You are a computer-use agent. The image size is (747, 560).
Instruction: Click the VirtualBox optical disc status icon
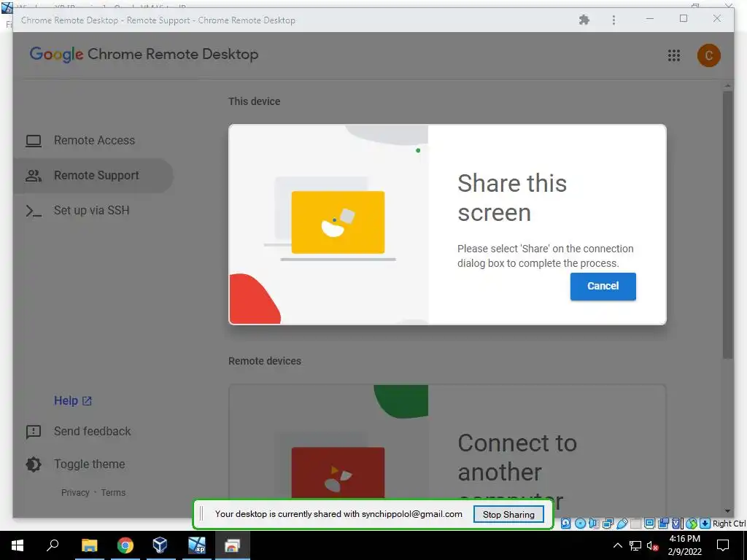(x=580, y=524)
